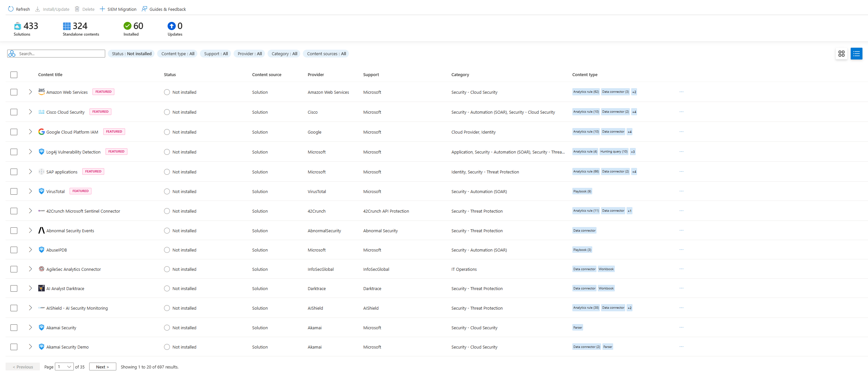Image resolution: width=868 pixels, height=375 pixels.
Task: Expand the Google Cloud Platform IAM row
Action: [30, 132]
